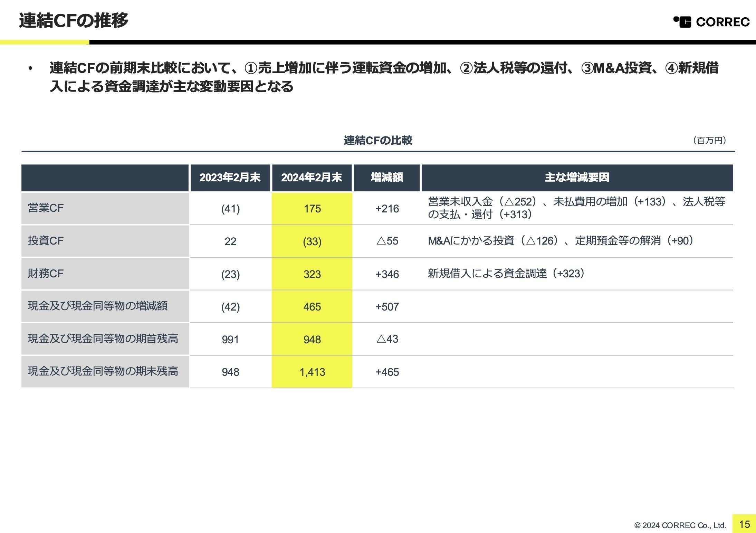The height and width of the screenshot is (533, 756).
Task: Click the highlighted (33) cell
Action: (x=312, y=241)
